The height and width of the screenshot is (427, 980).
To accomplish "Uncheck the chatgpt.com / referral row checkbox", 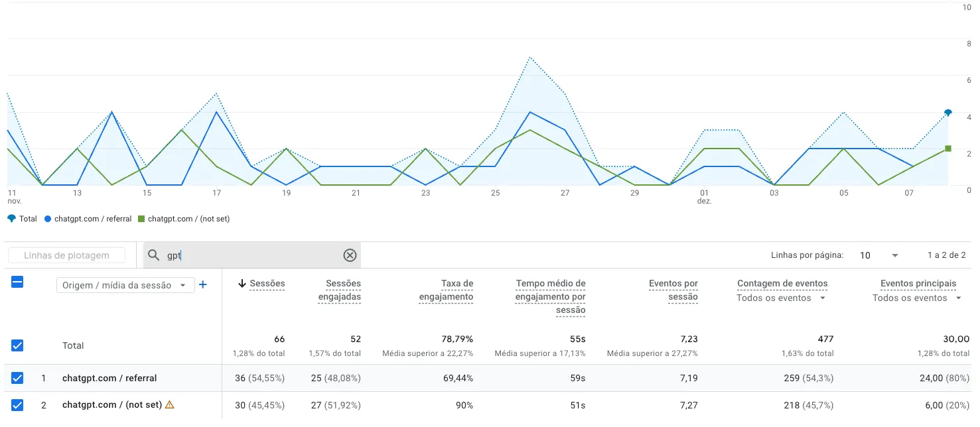I will (18, 378).
